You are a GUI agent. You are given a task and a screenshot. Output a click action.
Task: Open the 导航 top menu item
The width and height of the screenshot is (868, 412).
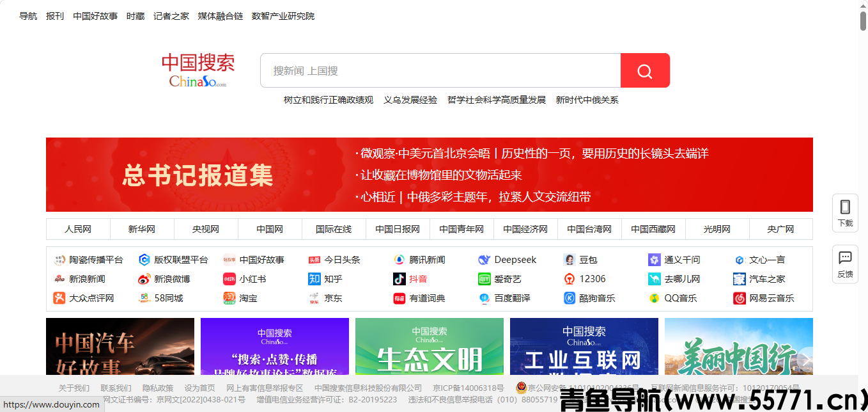click(28, 16)
